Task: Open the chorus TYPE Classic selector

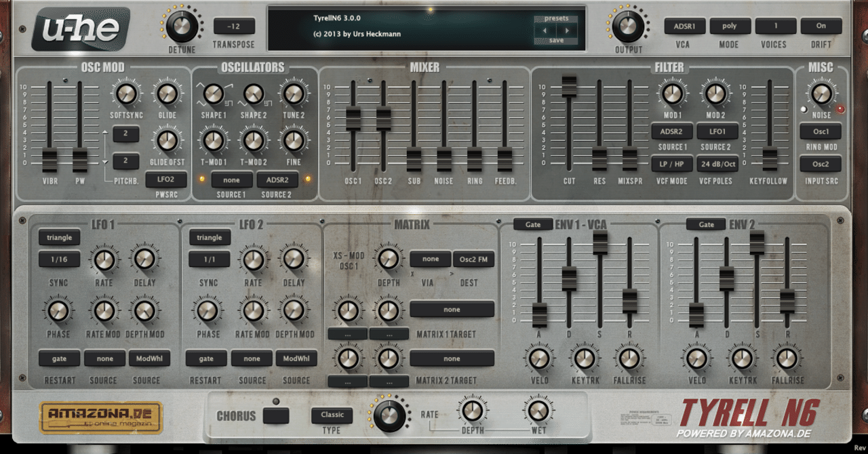Action: [x=332, y=415]
